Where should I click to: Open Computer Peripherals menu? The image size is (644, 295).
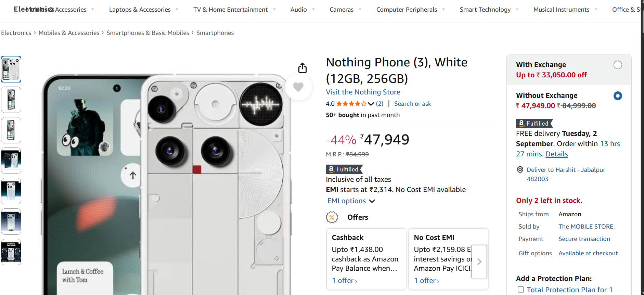tap(410, 10)
